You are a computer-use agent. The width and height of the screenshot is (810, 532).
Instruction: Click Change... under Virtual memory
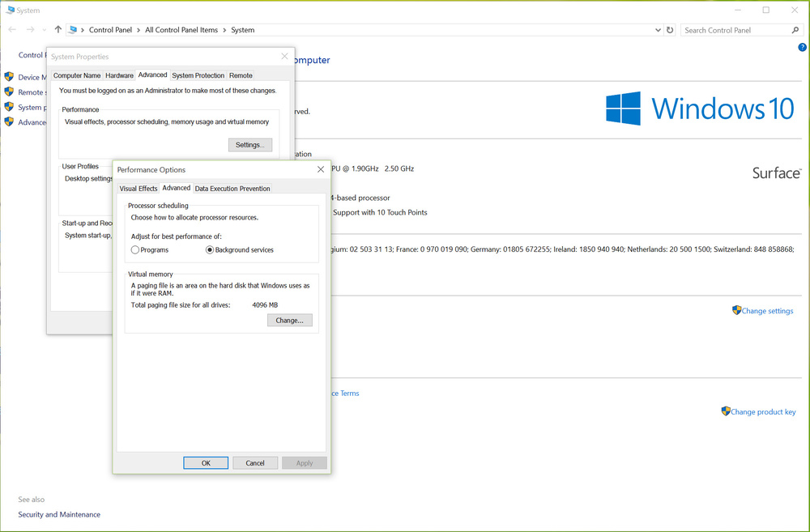pyautogui.click(x=289, y=320)
